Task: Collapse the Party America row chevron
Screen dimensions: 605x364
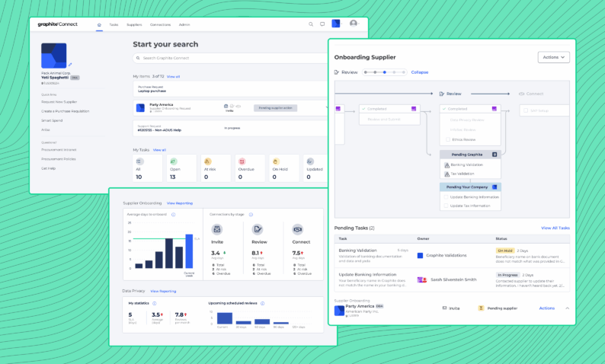Action: pyautogui.click(x=567, y=308)
